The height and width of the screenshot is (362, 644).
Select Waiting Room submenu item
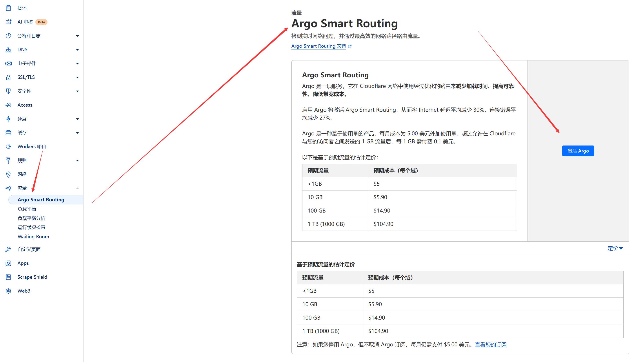point(33,236)
